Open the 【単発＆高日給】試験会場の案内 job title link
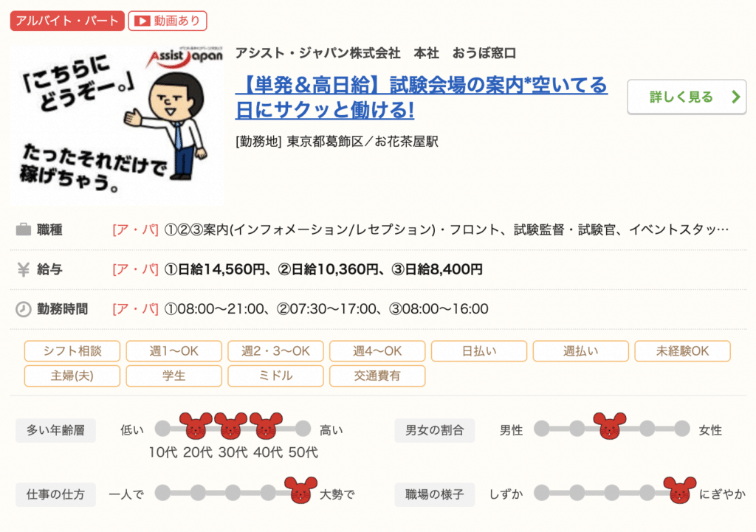This screenshot has width=756, height=532. (421, 97)
